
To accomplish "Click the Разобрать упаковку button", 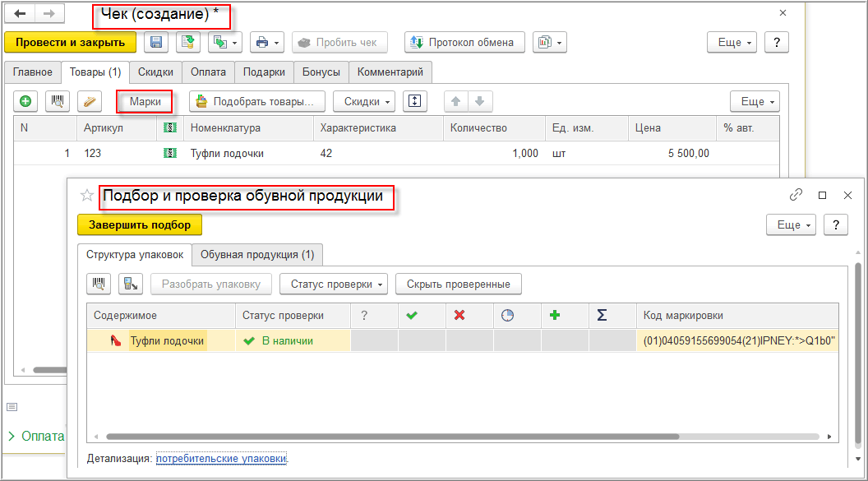I will tap(211, 284).
